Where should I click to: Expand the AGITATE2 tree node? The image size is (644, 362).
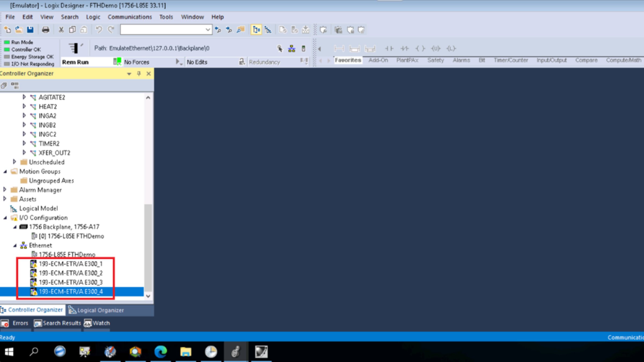coord(24,97)
